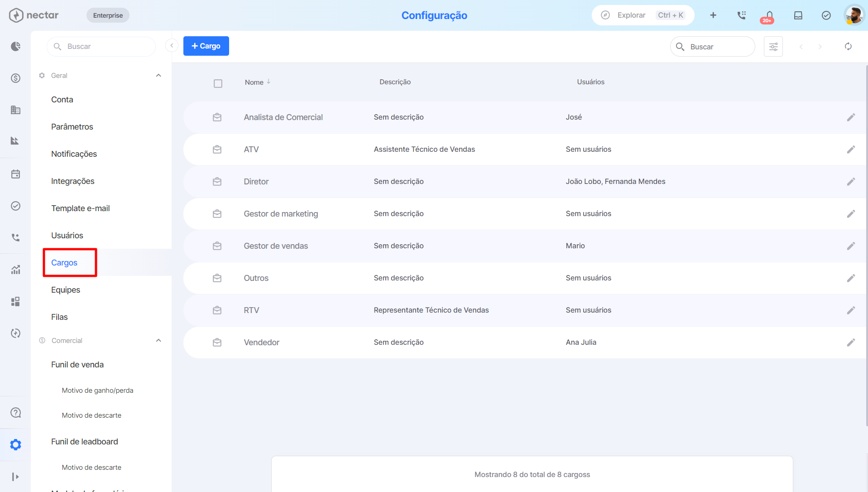Go to previous page arrow
This screenshot has height=492, width=868.
coord(801,47)
